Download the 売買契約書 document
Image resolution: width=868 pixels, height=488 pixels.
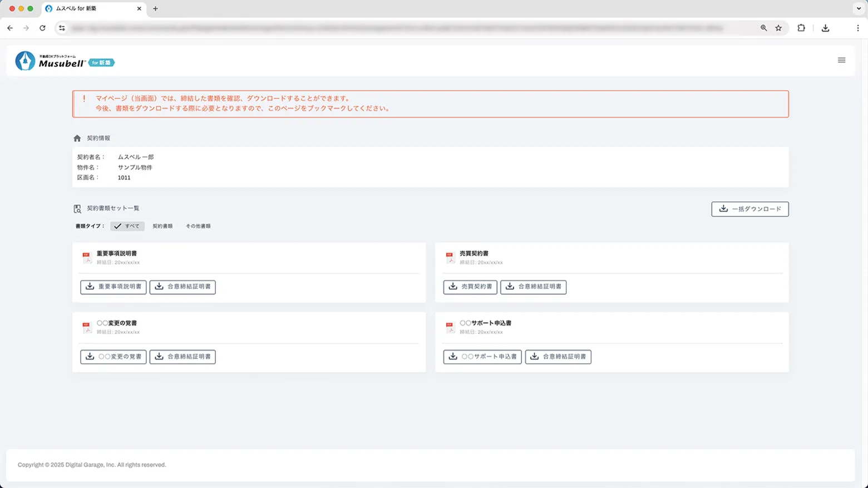point(470,287)
